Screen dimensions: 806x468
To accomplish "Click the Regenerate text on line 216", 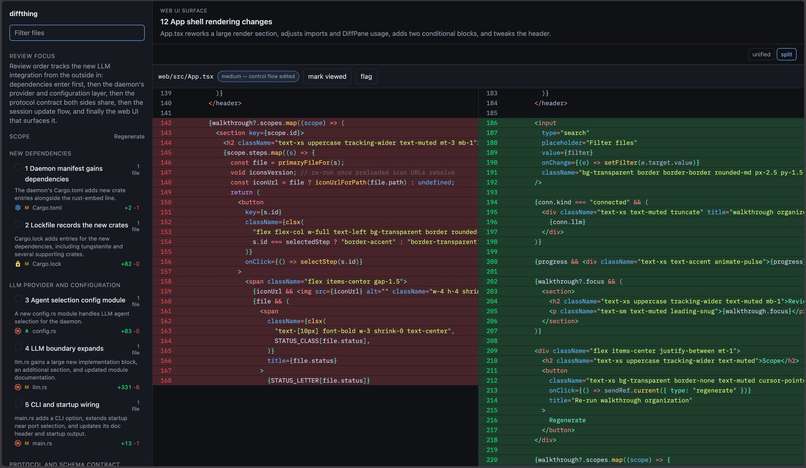I will [567, 420].
